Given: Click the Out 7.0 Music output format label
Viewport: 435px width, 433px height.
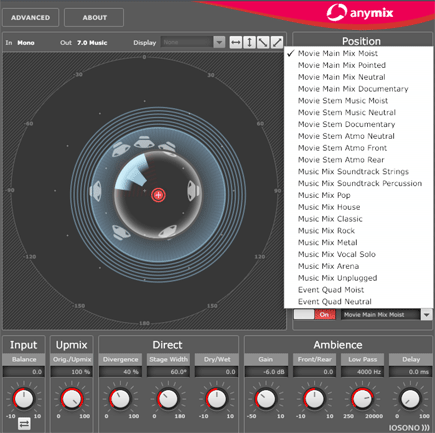Looking at the screenshot, I should point(84,43).
